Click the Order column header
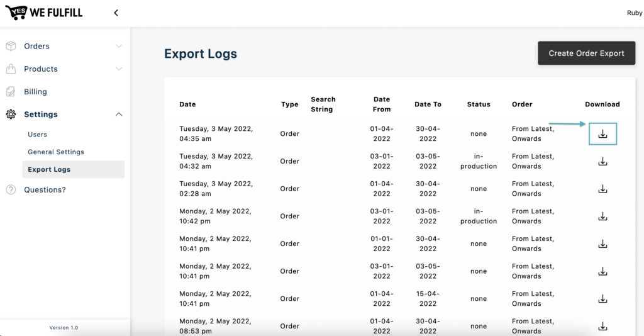 (522, 104)
